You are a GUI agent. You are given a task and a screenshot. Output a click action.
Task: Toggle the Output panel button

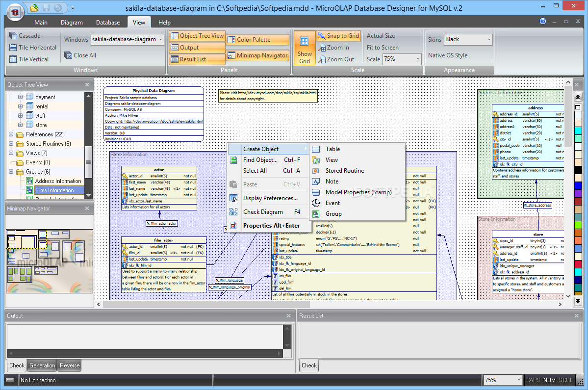pos(197,47)
